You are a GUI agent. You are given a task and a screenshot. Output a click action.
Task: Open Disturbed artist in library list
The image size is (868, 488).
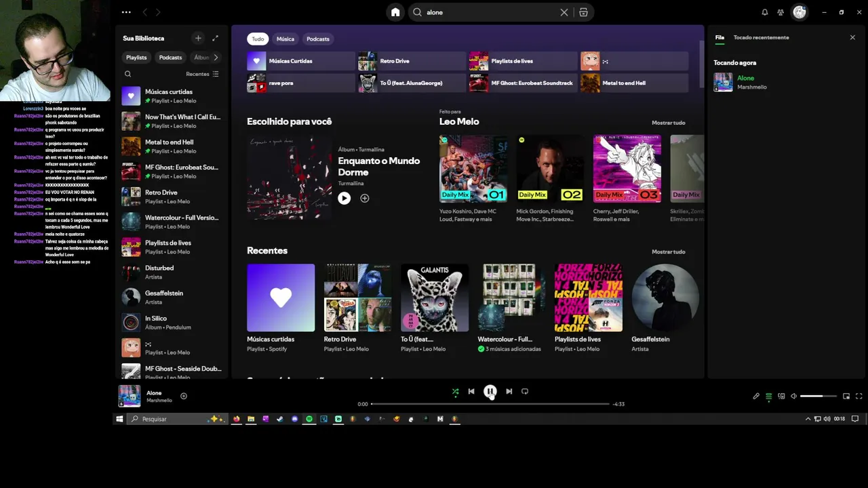pos(172,272)
